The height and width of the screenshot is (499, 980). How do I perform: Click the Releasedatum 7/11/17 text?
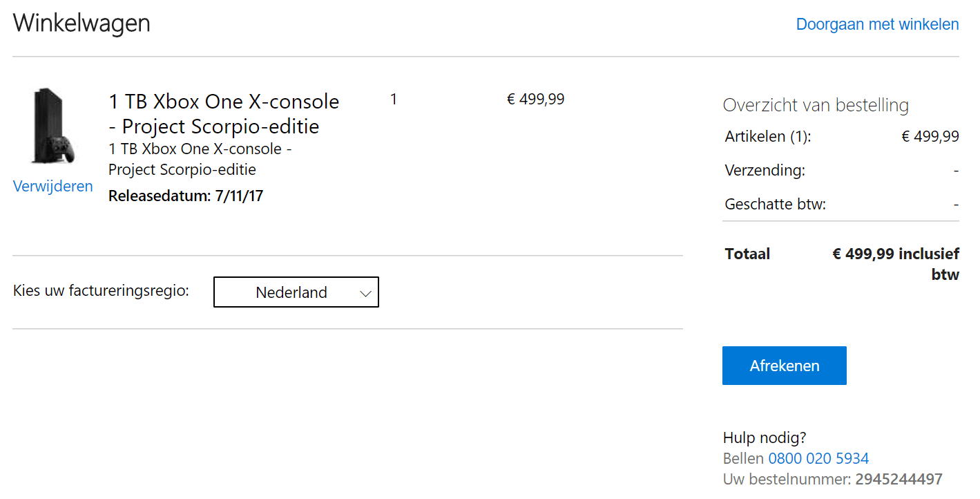pyautogui.click(x=186, y=196)
